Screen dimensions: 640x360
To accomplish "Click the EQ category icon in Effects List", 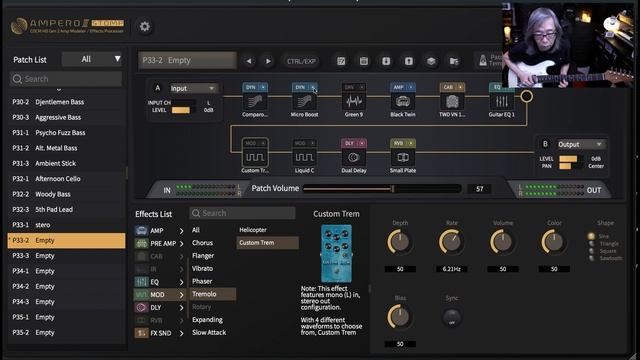I will coord(141,282).
